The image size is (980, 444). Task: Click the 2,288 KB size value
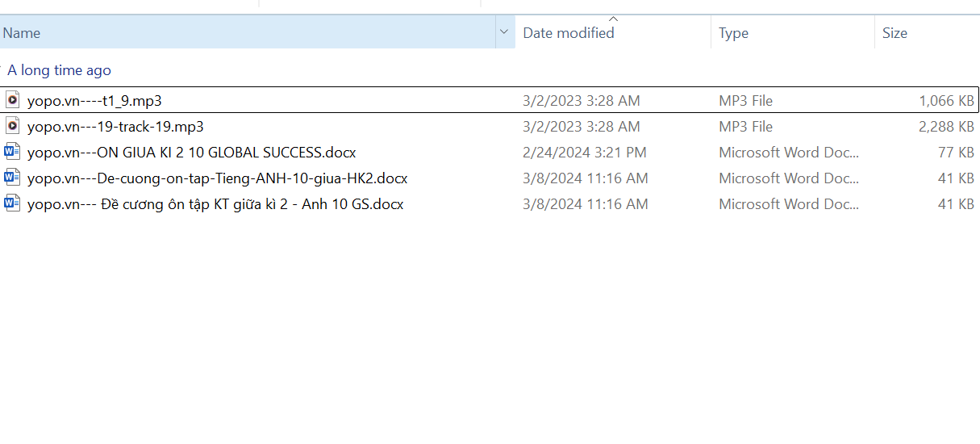pyautogui.click(x=946, y=127)
